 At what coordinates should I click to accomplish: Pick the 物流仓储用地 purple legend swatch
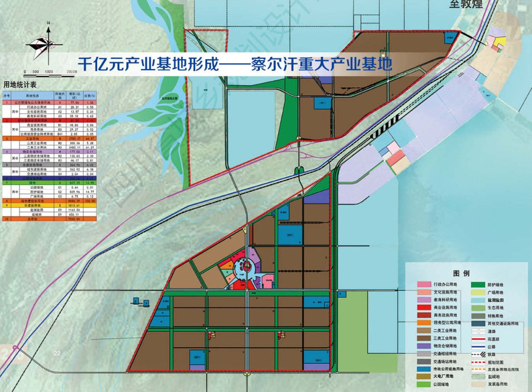coord(424,346)
